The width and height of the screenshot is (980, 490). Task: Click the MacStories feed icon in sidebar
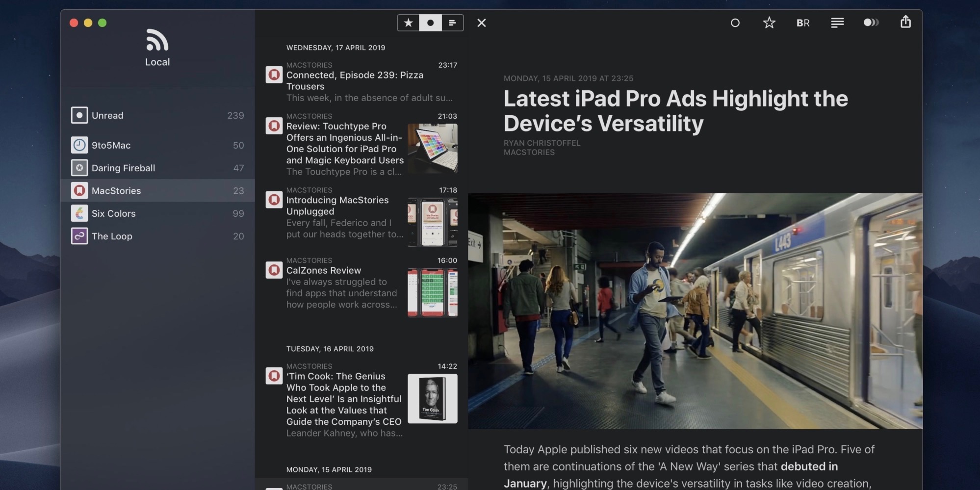[x=79, y=190]
